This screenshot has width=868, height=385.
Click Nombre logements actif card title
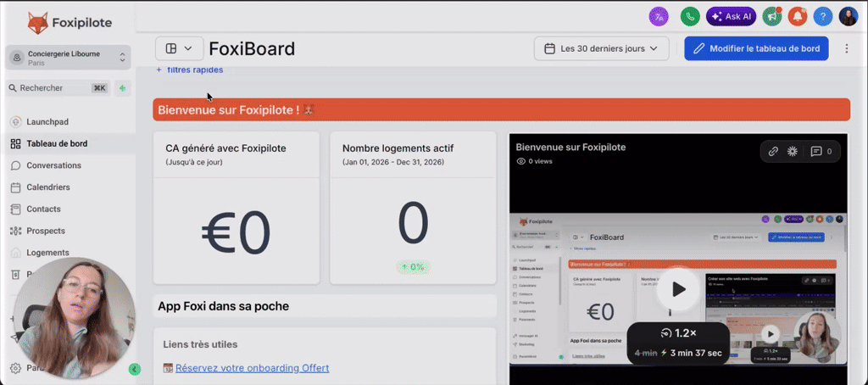398,148
